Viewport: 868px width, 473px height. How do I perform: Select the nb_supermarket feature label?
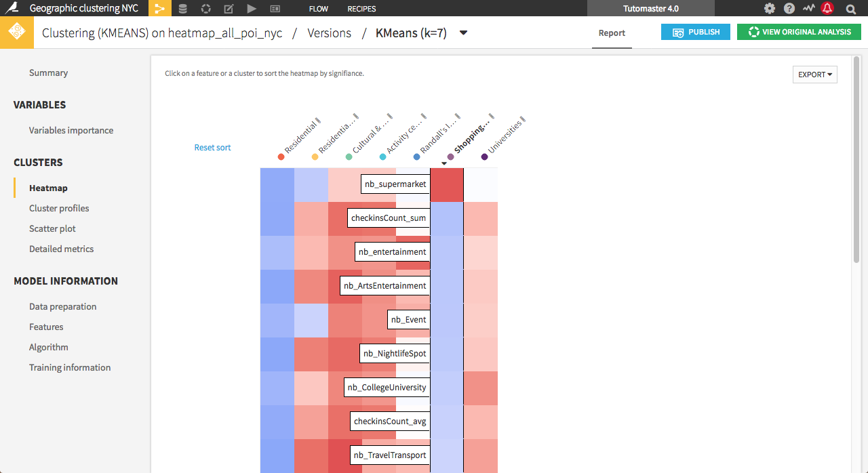(x=395, y=184)
